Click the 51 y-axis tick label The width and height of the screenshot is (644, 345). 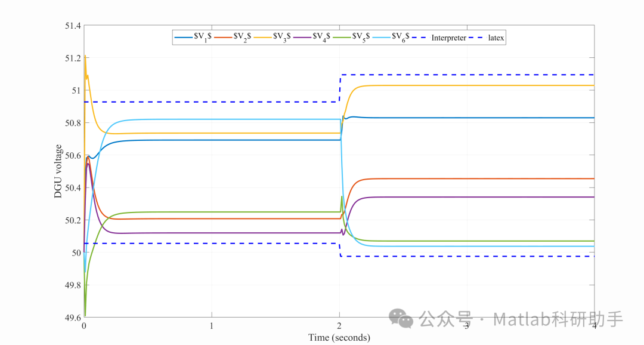click(76, 91)
